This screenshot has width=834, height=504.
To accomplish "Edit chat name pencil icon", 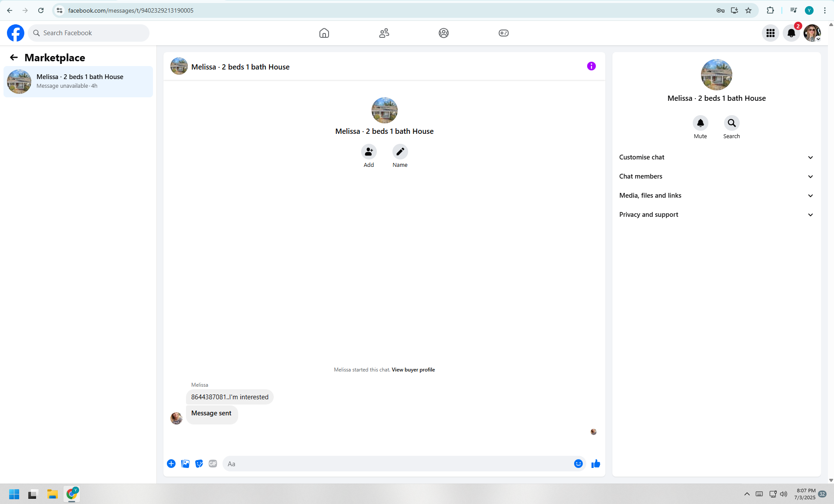I will coord(400,152).
